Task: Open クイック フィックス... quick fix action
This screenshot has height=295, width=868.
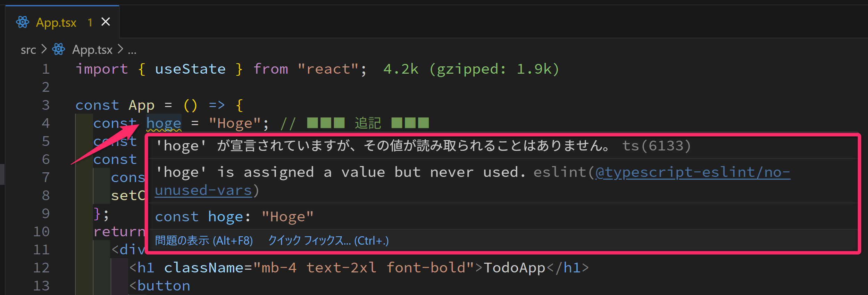Action: pos(328,240)
